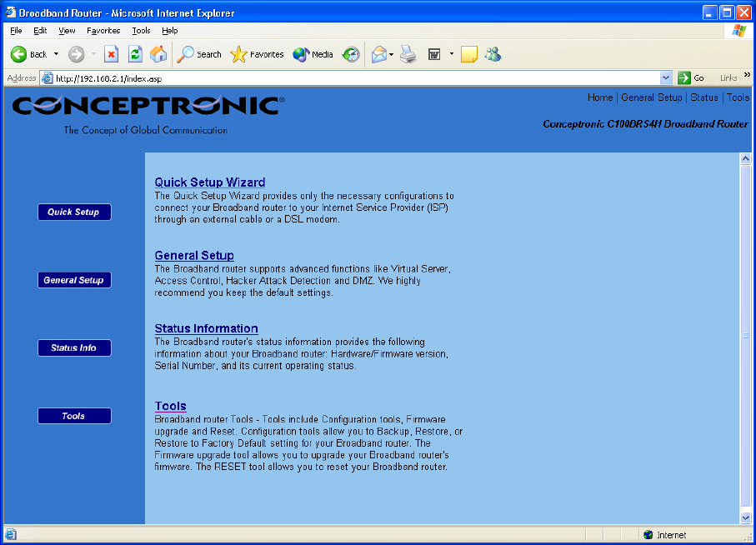Click the yellow Discuss note icon
The width and height of the screenshot is (756, 545).
click(x=469, y=54)
